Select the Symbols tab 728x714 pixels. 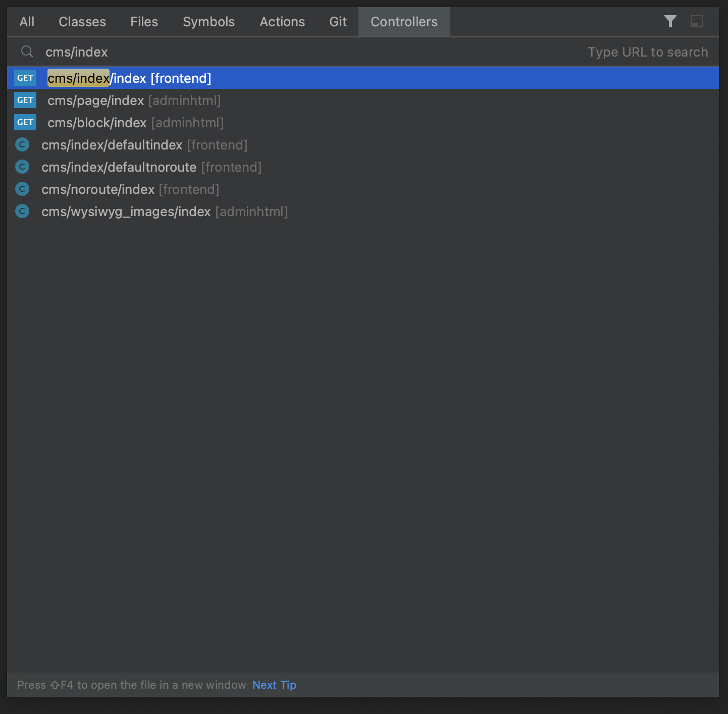209,22
